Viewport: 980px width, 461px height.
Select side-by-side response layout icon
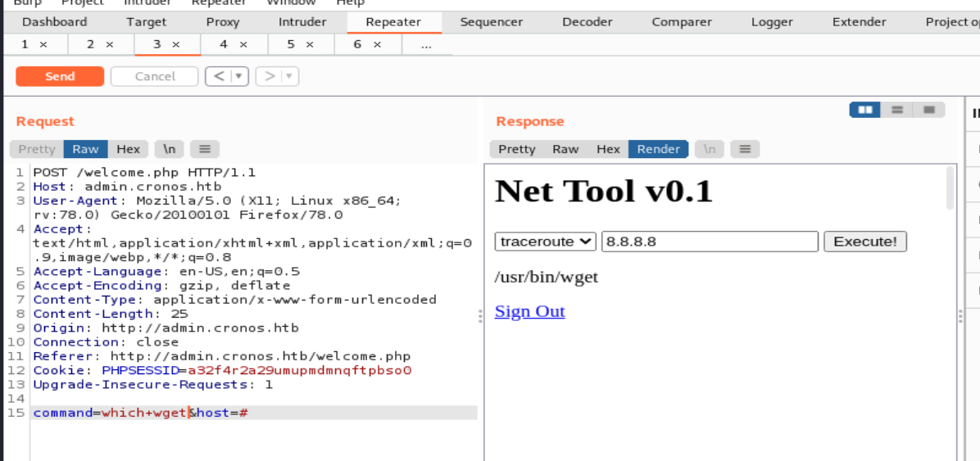coord(864,110)
